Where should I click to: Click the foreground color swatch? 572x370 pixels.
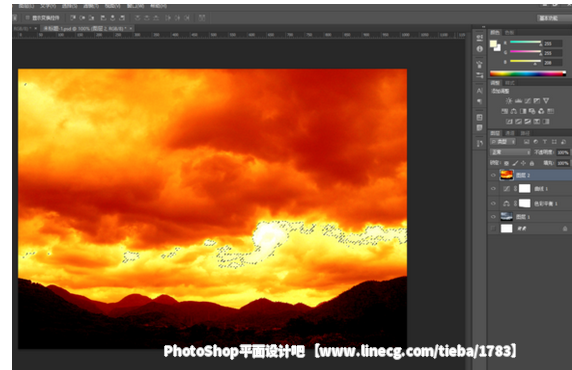coord(493,44)
